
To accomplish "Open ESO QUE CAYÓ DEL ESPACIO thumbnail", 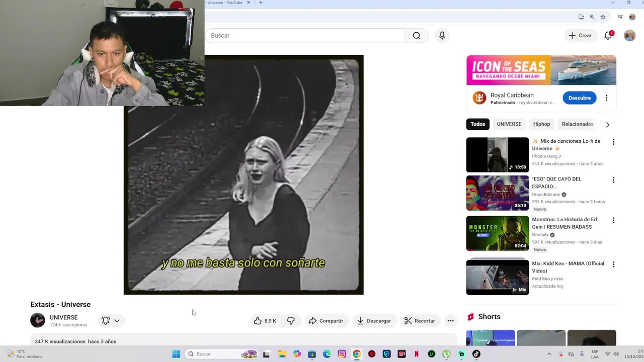I will pos(498,193).
